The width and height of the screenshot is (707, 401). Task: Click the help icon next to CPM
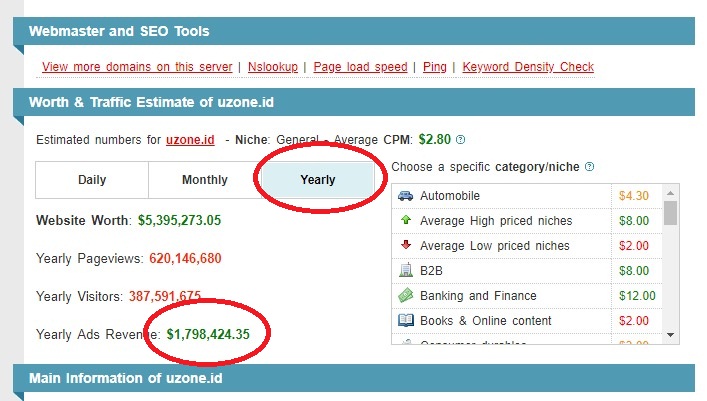(460, 140)
